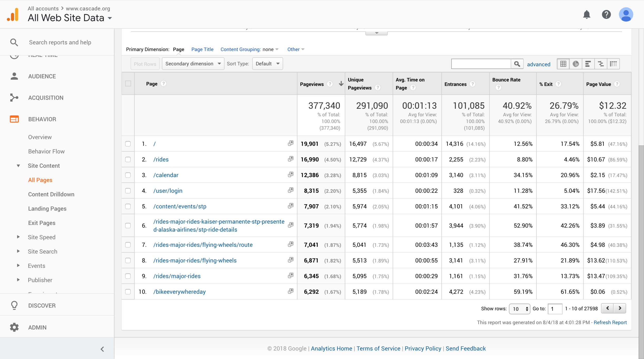
Task: Switch to pivot table view icon
Action: click(613, 64)
